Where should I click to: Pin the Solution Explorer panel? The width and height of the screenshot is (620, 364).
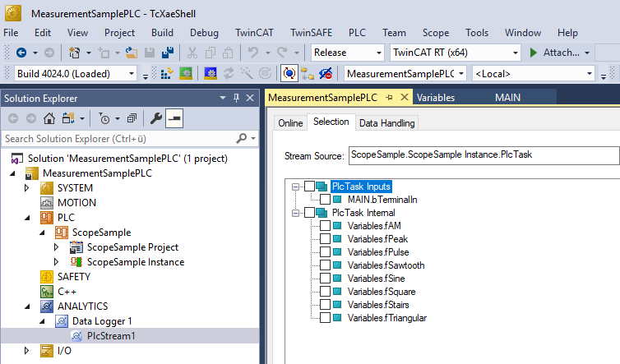[x=236, y=98]
